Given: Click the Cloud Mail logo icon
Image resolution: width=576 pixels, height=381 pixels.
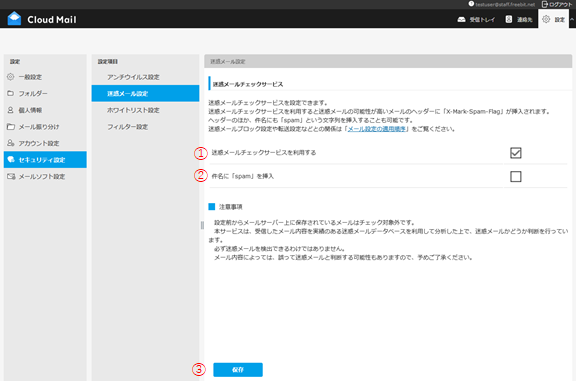Looking at the screenshot, I should [14, 19].
